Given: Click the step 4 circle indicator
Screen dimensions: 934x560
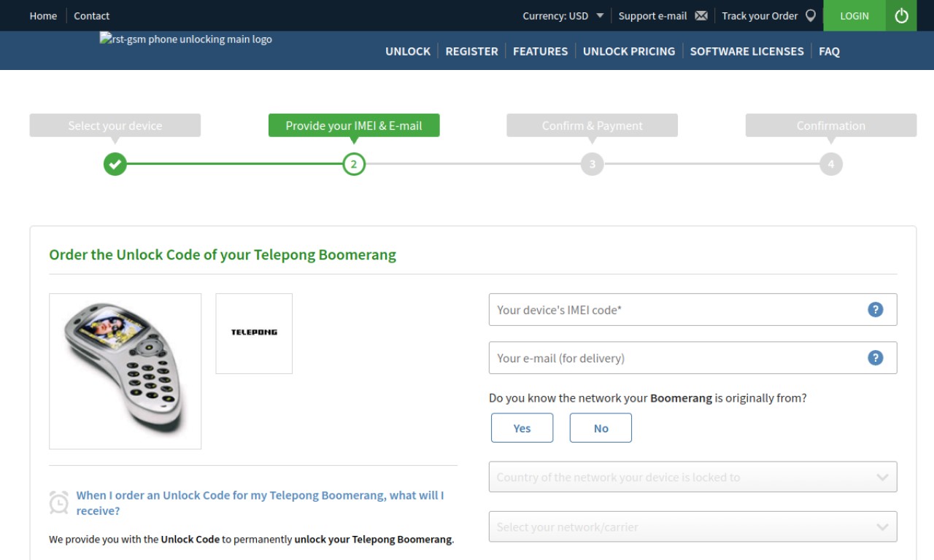Looking at the screenshot, I should click(831, 164).
